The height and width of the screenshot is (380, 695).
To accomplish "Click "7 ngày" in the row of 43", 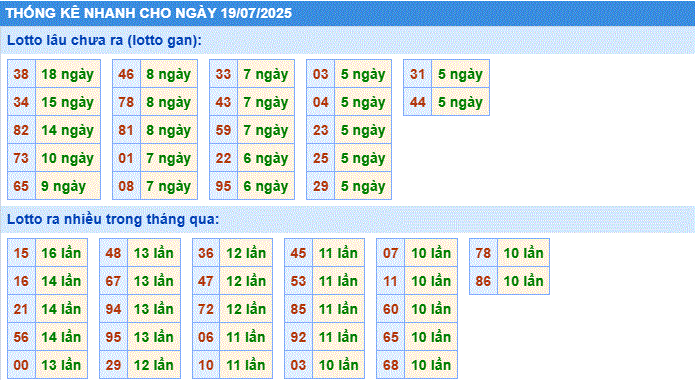I will 266,102.
